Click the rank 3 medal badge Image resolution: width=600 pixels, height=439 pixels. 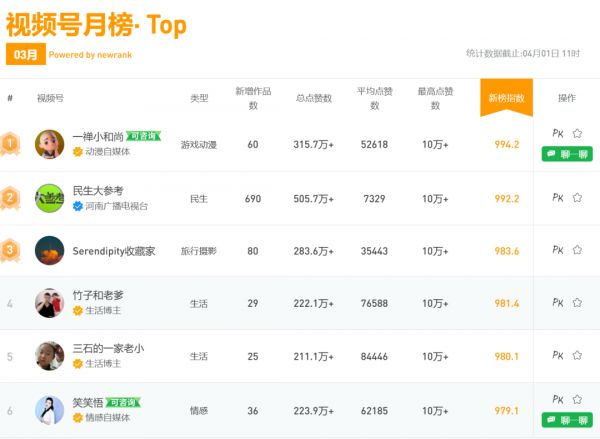10,250
